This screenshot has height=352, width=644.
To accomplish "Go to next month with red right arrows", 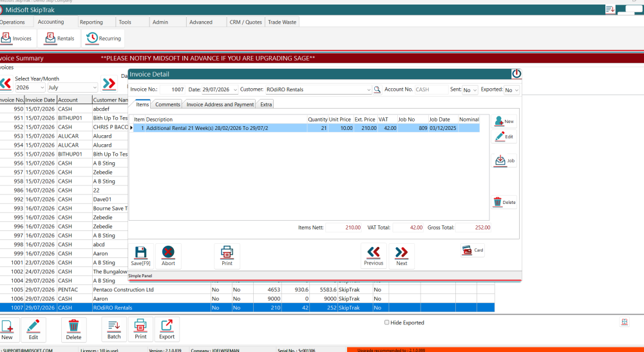I will [x=109, y=83].
